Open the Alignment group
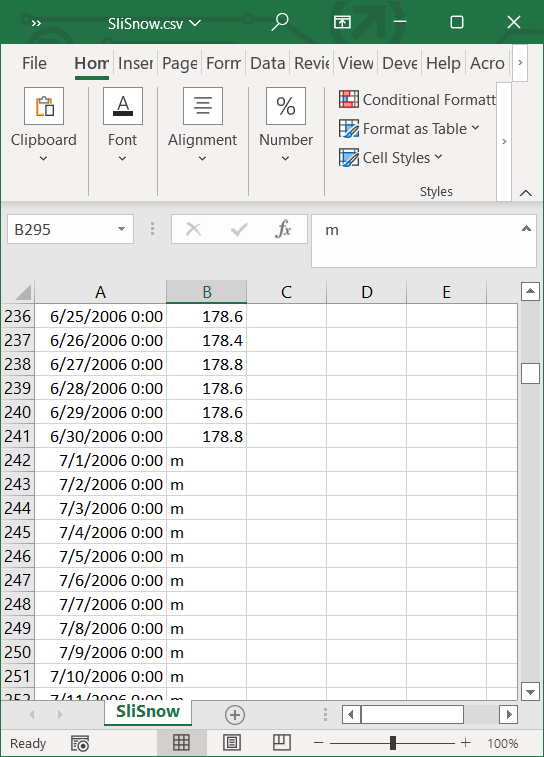The width and height of the screenshot is (544, 757). [x=203, y=106]
